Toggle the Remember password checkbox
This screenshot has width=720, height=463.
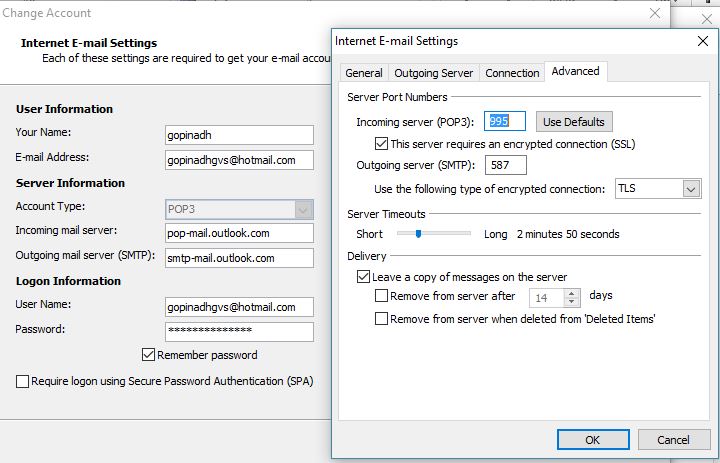click(x=149, y=355)
